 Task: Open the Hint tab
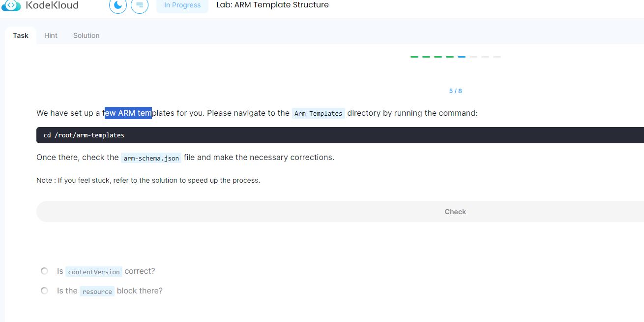51,35
